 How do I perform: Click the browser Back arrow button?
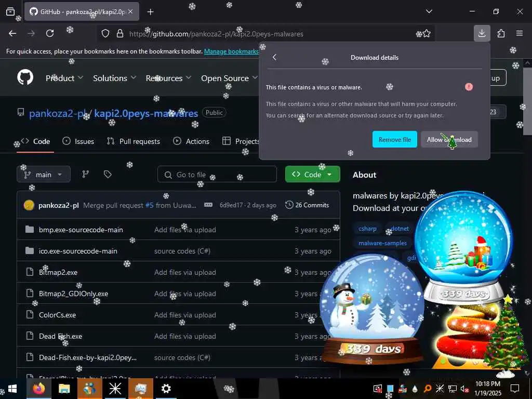pos(12,33)
